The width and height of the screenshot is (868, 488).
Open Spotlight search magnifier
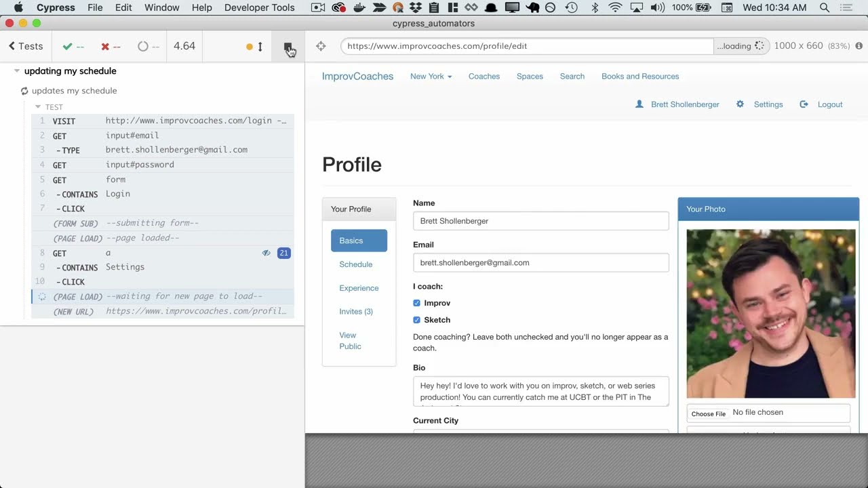[x=825, y=8]
